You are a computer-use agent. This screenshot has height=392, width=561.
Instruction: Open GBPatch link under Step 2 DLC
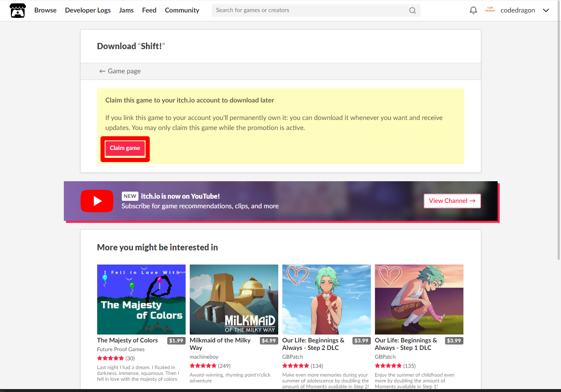pos(293,357)
